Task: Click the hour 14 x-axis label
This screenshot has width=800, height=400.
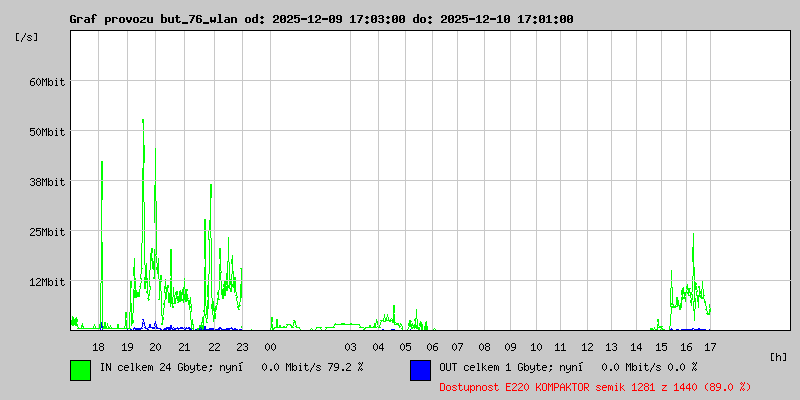Action: [636, 347]
